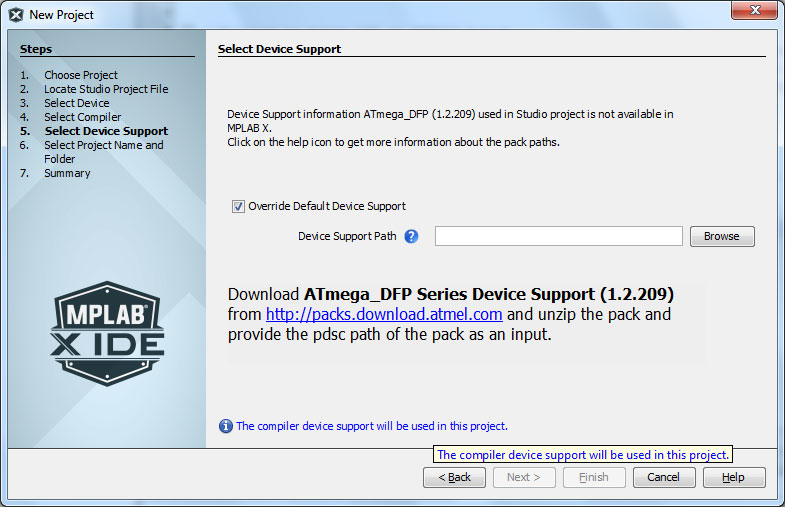Open Help for this wizard
This screenshot has width=785, height=507.
pos(734,477)
